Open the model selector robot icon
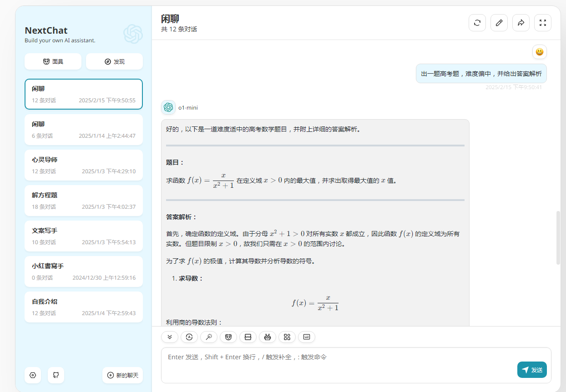Viewport: 566px width, 392px height. point(268,337)
